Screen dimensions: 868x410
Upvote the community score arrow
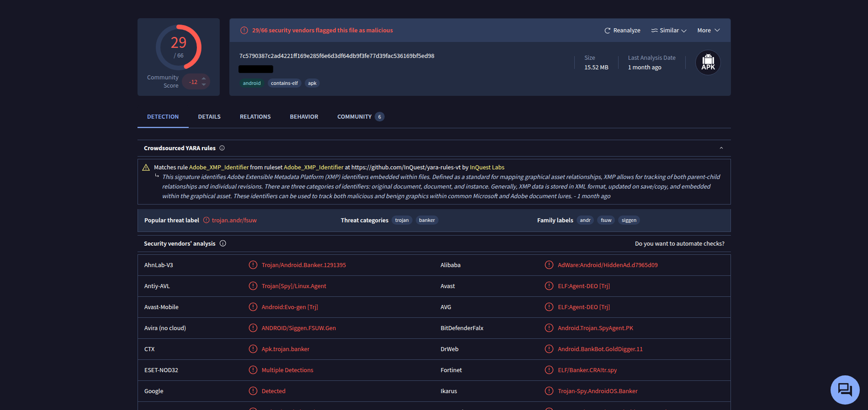pos(204,79)
